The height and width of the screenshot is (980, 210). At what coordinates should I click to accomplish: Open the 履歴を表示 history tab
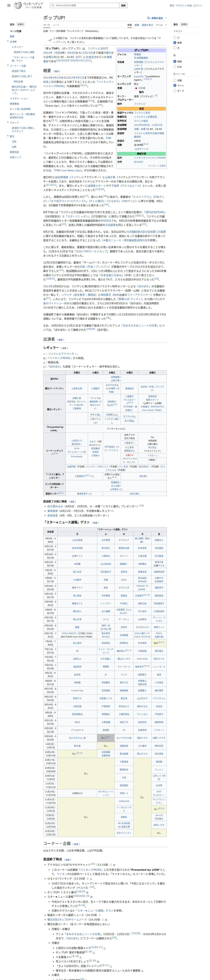point(148,25)
